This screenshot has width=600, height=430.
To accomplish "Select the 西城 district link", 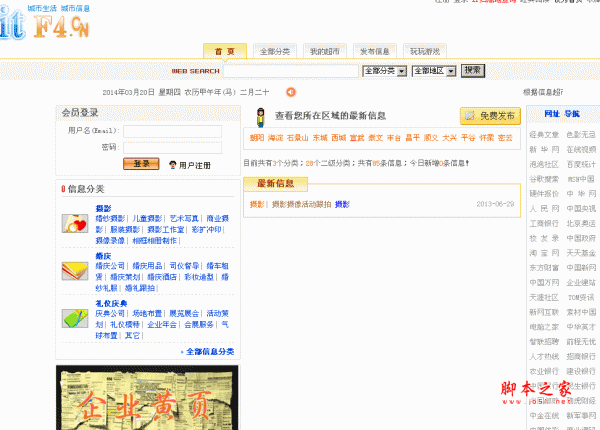I will [339, 138].
